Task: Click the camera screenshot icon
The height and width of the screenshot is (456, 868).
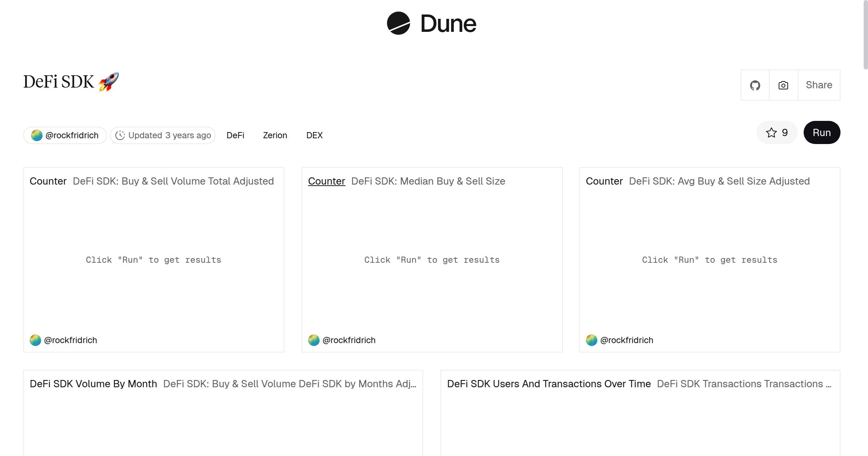Action: coord(783,85)
